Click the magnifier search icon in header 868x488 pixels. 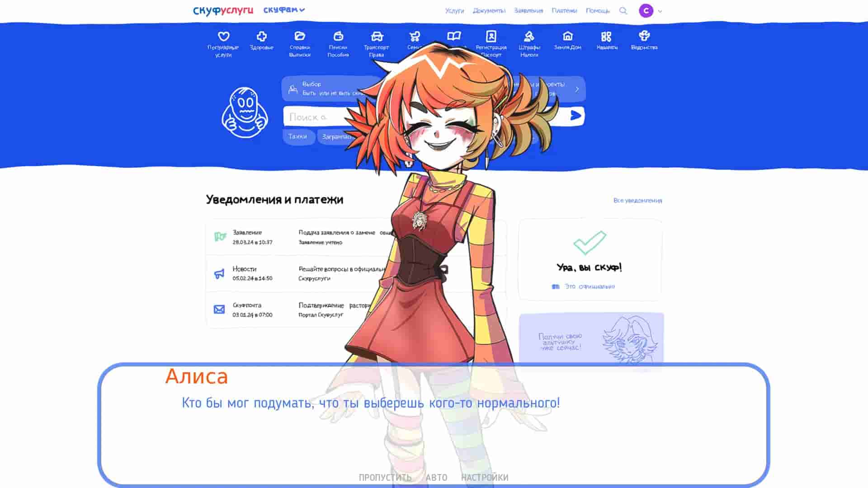pyautogui.click(x=623, y=11)
